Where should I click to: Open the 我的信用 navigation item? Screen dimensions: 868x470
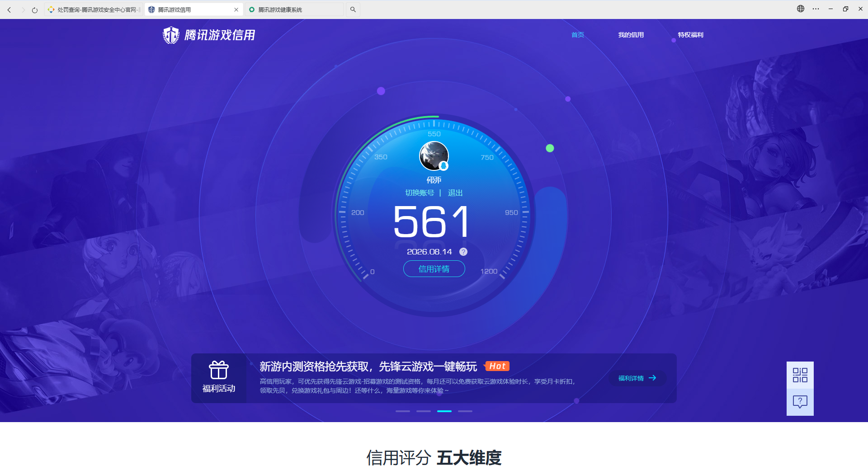[631, 35]
